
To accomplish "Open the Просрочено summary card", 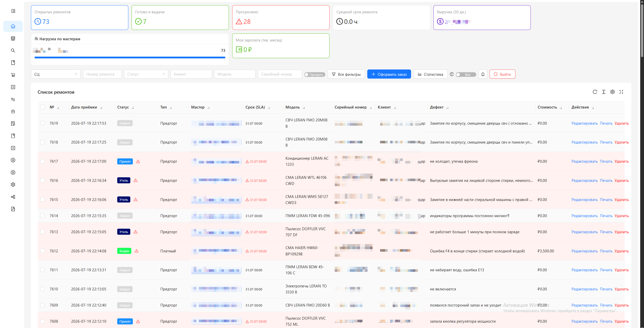I will 281,18.
